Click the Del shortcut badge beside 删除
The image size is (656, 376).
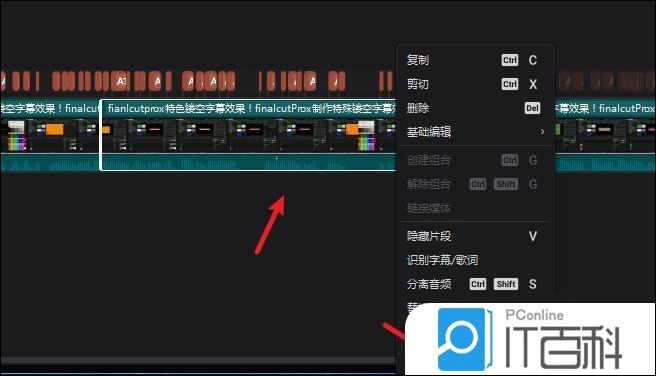click(532, 108)
